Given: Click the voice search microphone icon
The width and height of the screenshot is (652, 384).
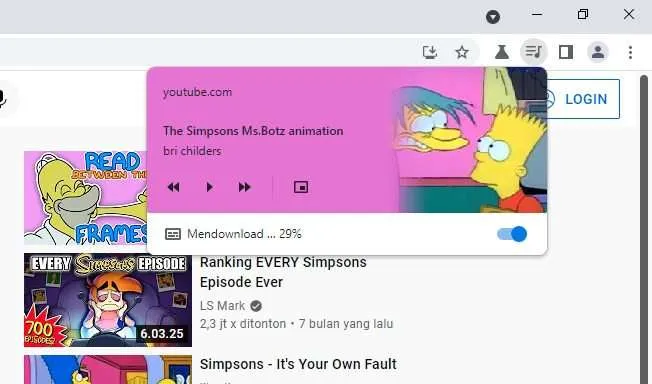Looking at the screenshot, I should [x=3, y=99].
